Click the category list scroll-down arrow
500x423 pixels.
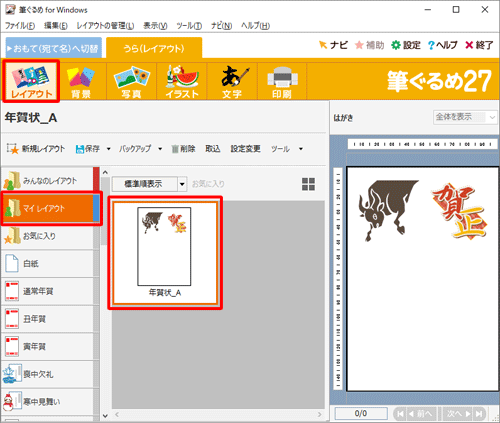tap(105, 416)
